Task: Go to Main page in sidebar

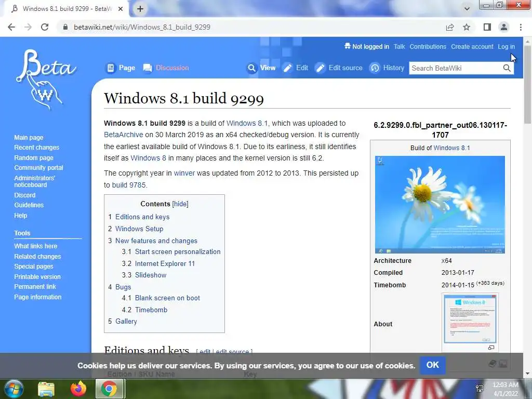Action: click(x=29, y=137)
